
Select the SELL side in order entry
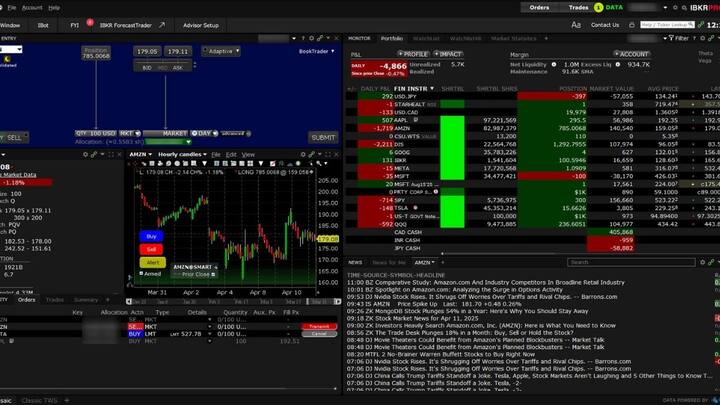(14, 137)
